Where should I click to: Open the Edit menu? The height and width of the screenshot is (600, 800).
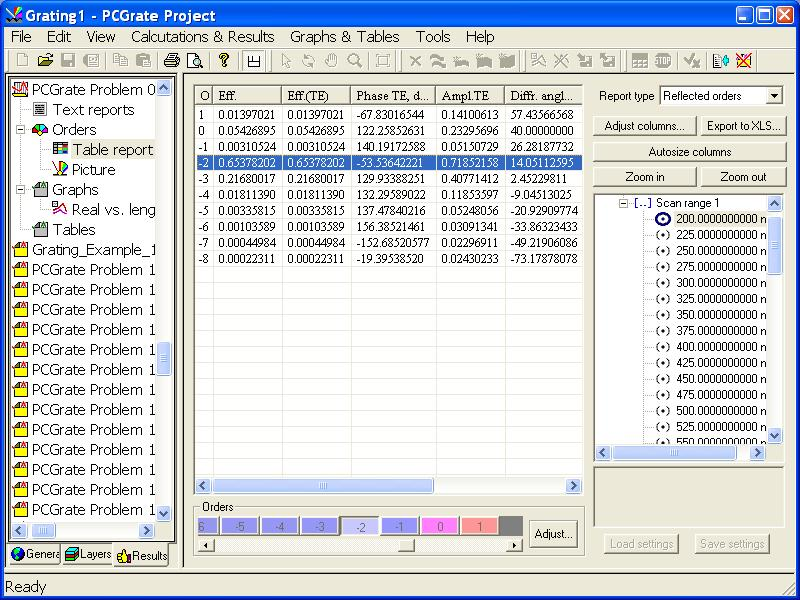pos(59,37)
